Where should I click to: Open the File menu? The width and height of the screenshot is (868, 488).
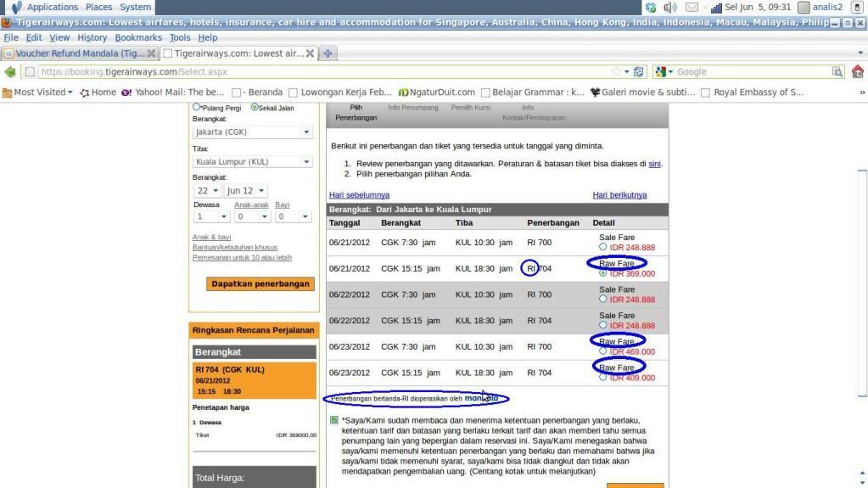click(11, 37)
